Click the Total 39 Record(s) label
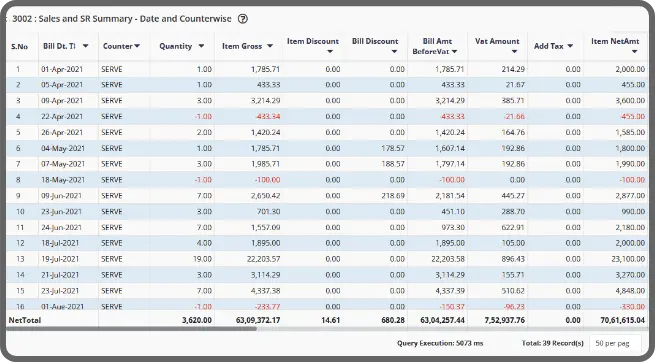The image size is (655, 362). click(553, 343)
